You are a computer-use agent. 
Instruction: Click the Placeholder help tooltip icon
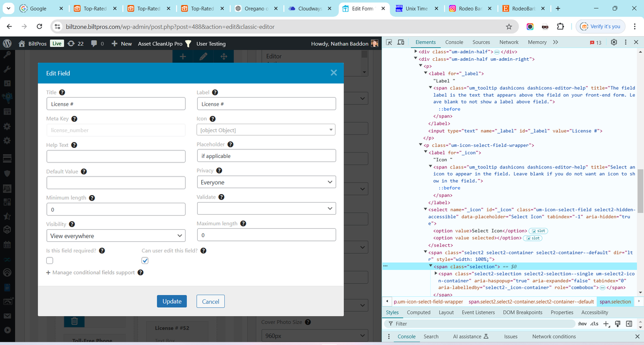(x=230, y=144)
